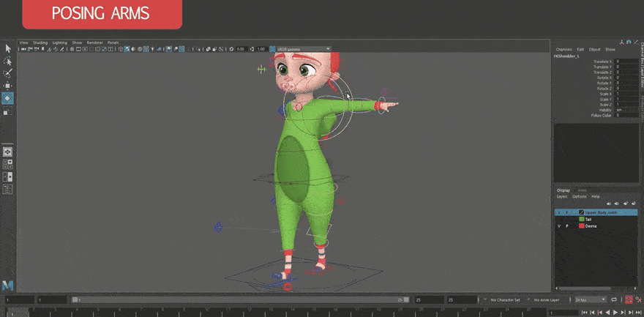Image resolution: width=644 pixels, height=317 pixels.
Task: Click the highlighted Rotate tool icon
Action: [x=7, y=98]
